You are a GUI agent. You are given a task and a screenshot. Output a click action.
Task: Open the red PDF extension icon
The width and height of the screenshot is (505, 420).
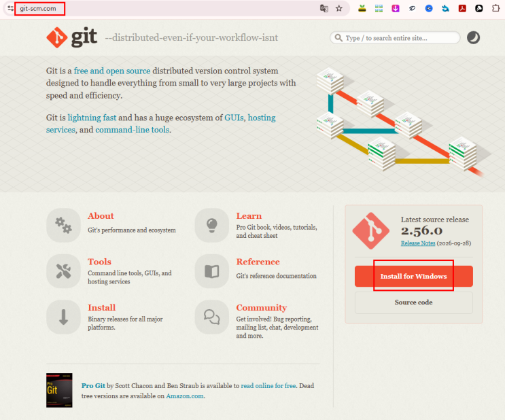coord(462,8)
